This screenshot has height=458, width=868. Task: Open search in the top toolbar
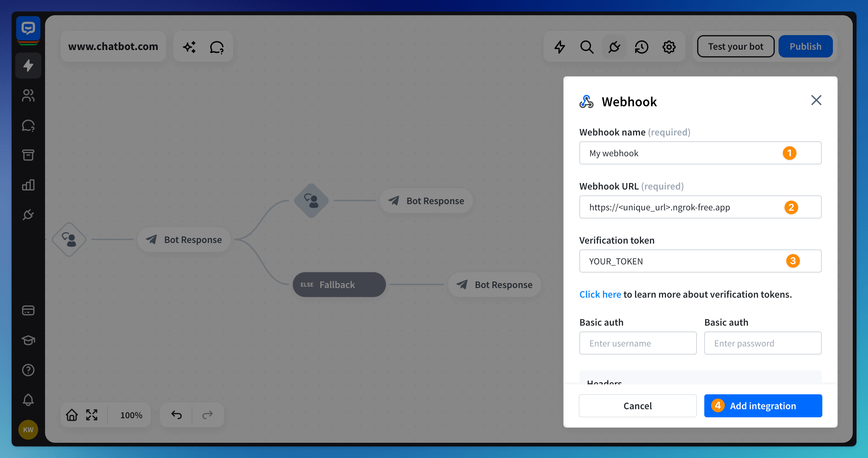click(x=587, y=47)
